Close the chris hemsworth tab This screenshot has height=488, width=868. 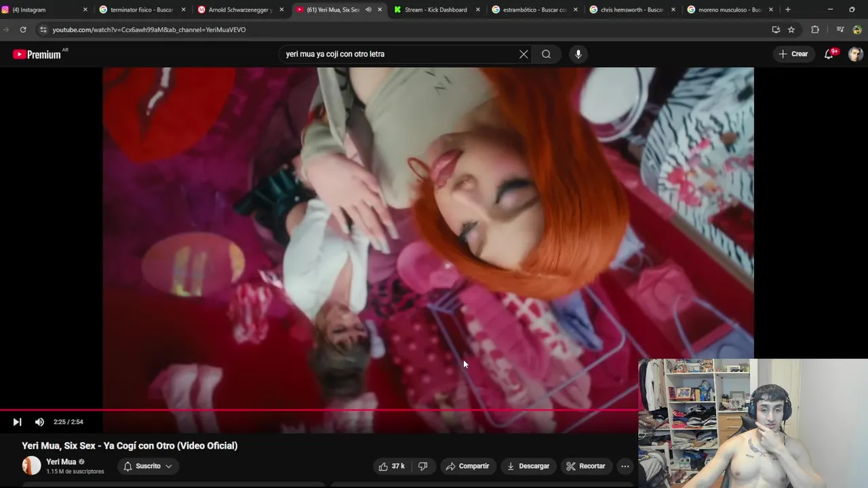coord(673,9)
